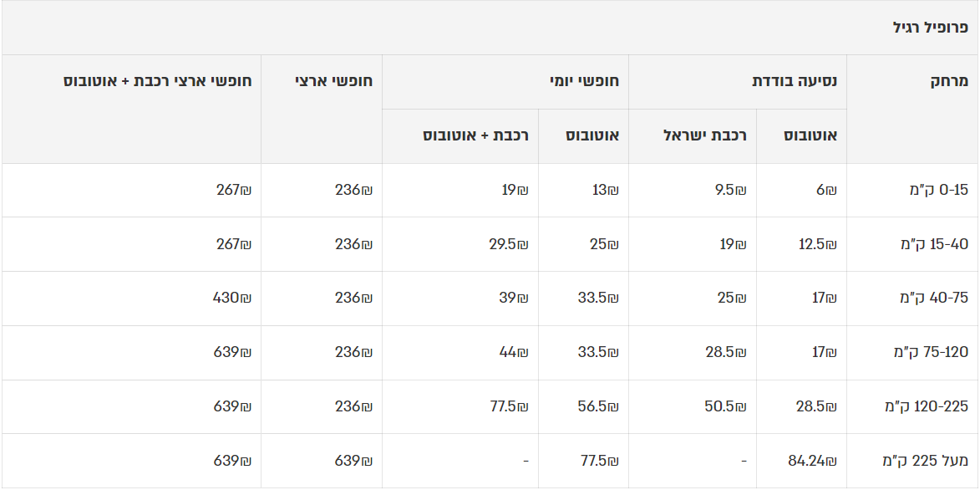The image size is (980, 490).
Task: Select 'רכבת + אוטובוס' sub-header under חופשי יומי
Action: pyautogui.click(x=475, y=135)
